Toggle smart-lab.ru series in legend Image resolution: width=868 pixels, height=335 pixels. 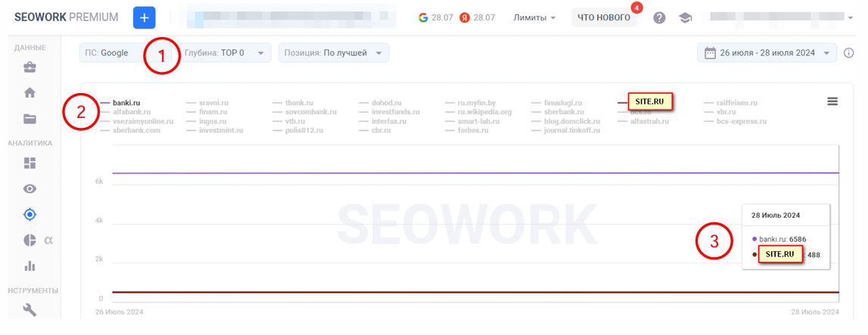(472, 121)
